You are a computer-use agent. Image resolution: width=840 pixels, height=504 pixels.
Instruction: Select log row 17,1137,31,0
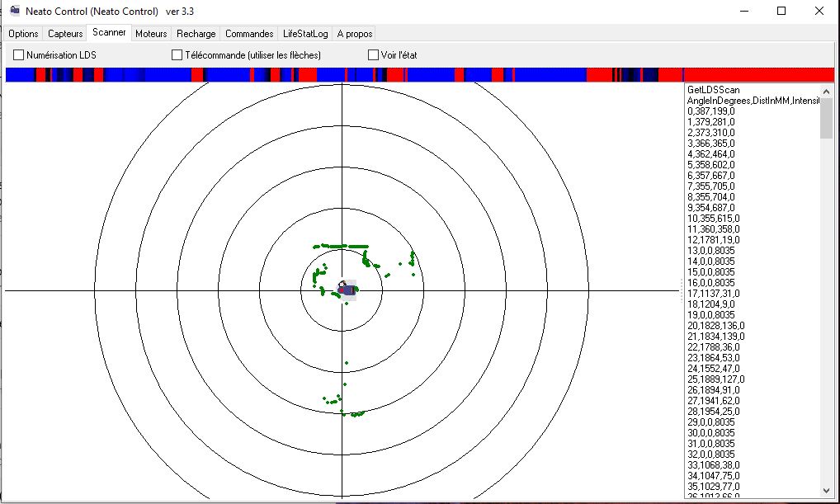pos(713,294)
